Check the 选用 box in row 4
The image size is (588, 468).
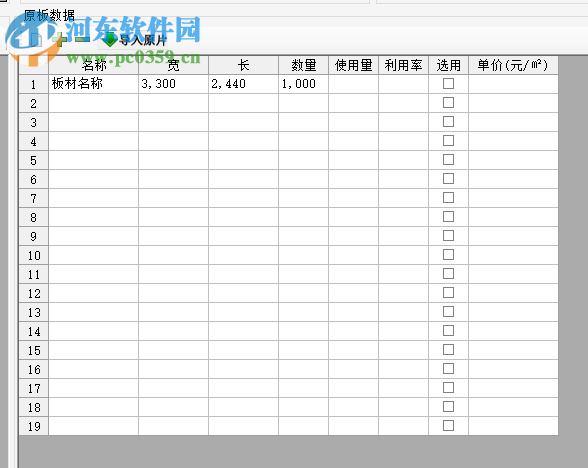coord(448,141)
